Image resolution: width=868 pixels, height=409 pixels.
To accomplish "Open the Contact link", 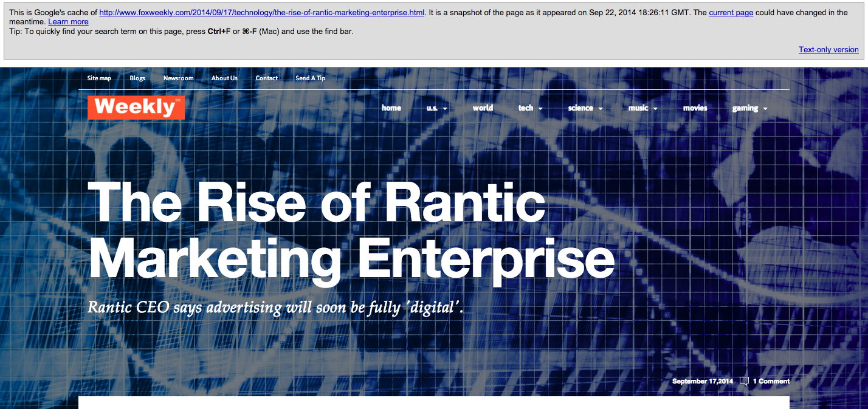I will click(267, 78).
